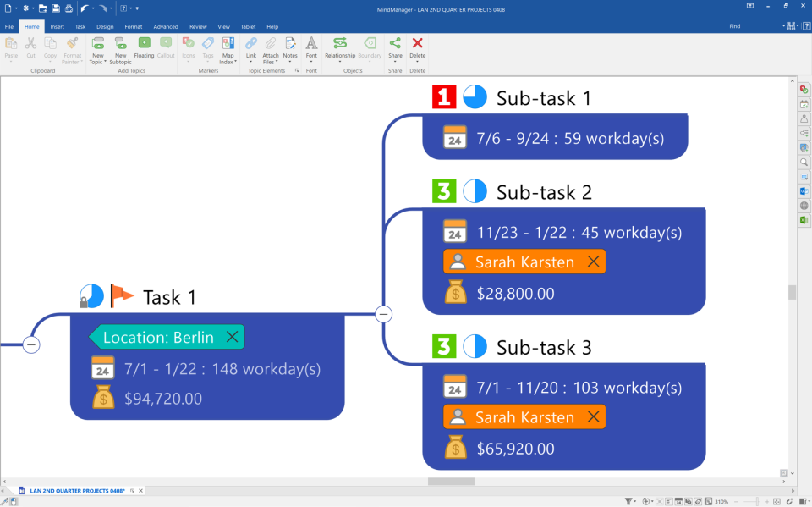This screenshot has width=812, height=507.
Task: Open the Insert ribbon tab
Action: tap(56, 26)
